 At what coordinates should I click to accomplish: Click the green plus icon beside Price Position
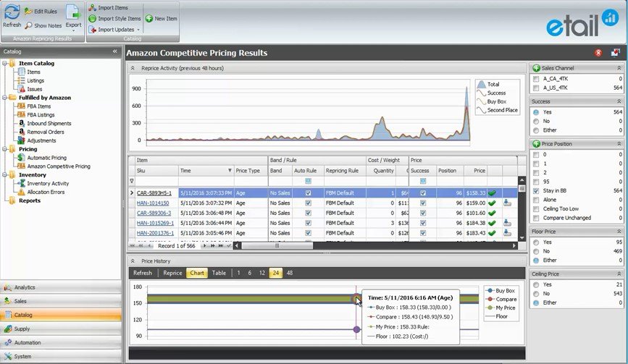(536, 143)
